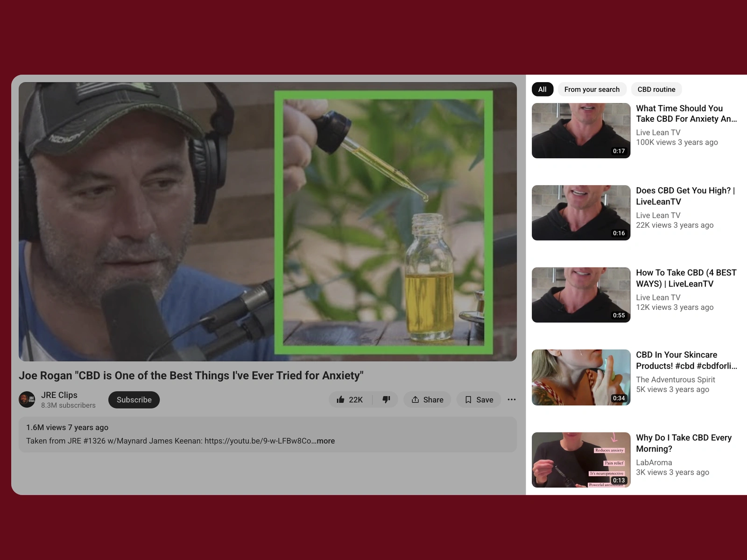Share this video
747x560 pixels.
click(427, 400)
